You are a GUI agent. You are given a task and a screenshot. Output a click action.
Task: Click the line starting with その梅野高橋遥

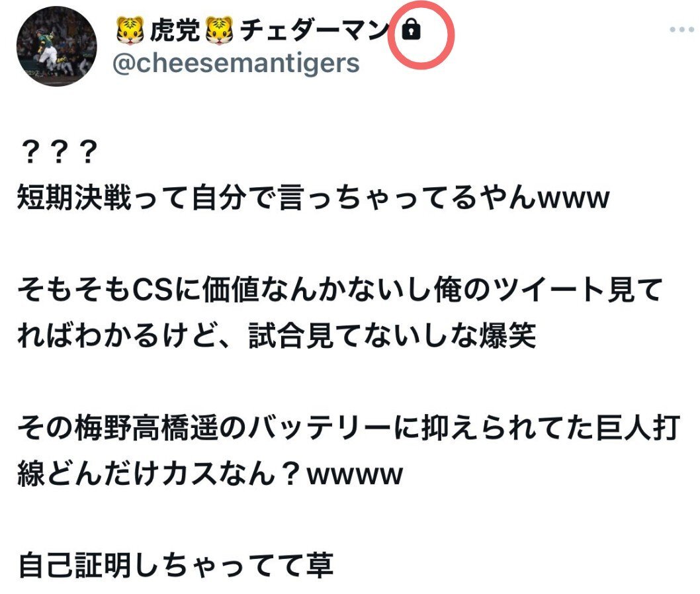coord(349,427)
